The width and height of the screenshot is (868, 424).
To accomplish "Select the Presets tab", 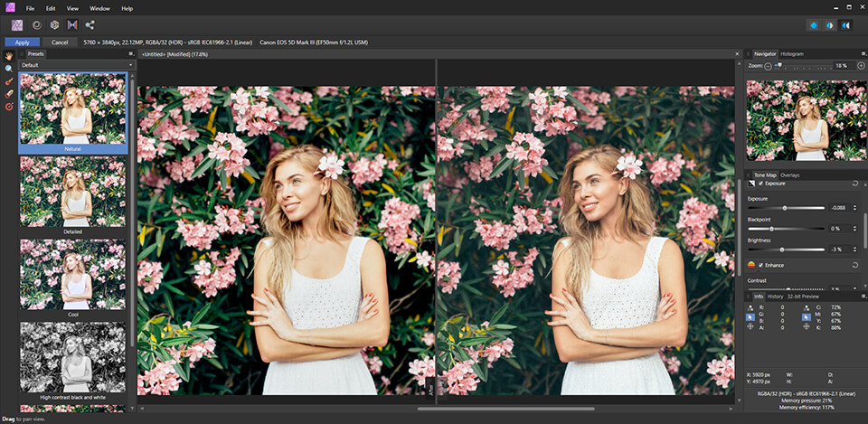I will (36, 53).
